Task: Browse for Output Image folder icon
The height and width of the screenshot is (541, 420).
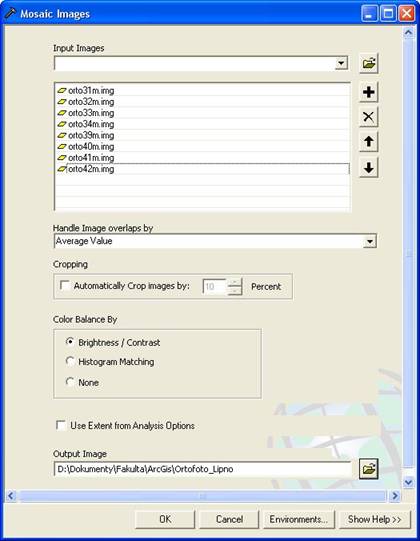Action: pyautogui.click(x=369, y=469)
